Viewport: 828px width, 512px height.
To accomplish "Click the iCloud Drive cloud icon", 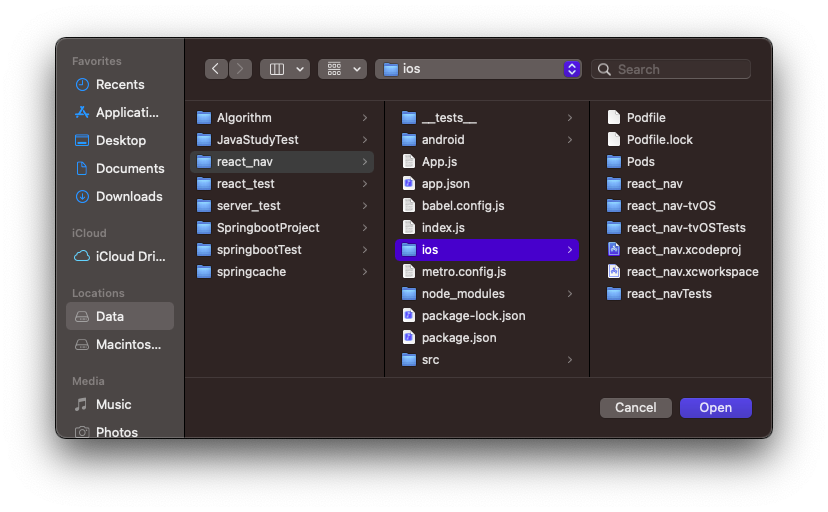I will 82,257.
